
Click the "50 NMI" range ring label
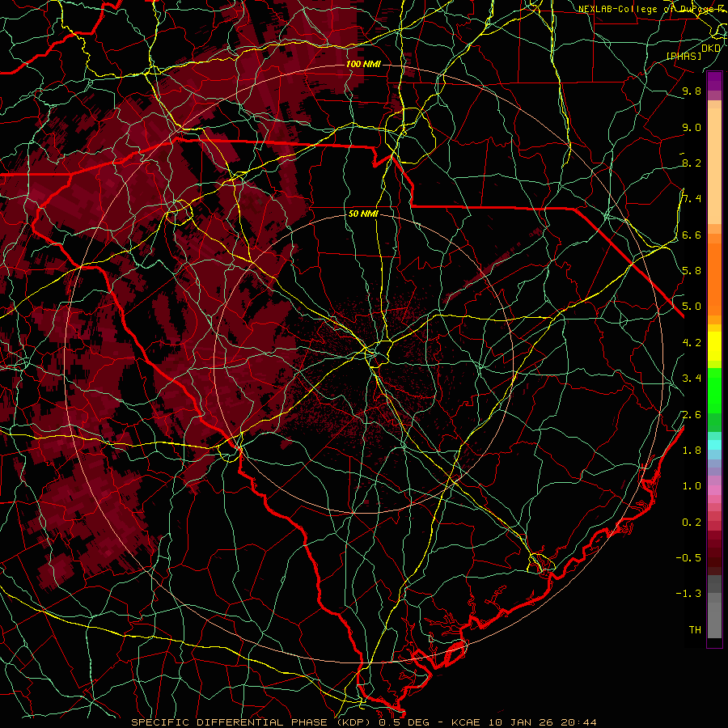(363, 214)
